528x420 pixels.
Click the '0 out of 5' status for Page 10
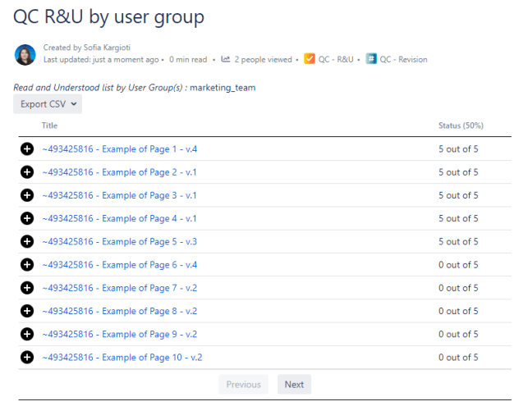[458, 357]
